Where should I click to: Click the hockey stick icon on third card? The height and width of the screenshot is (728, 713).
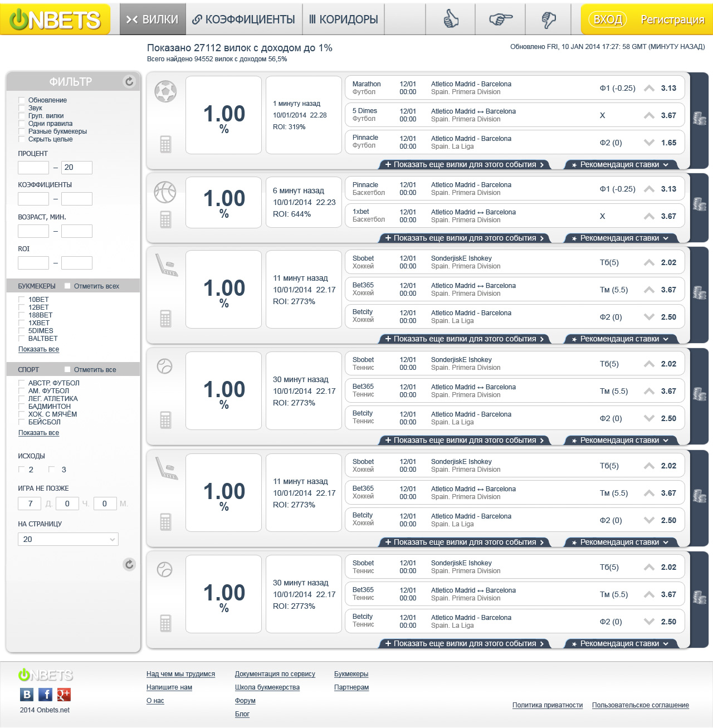166,265
